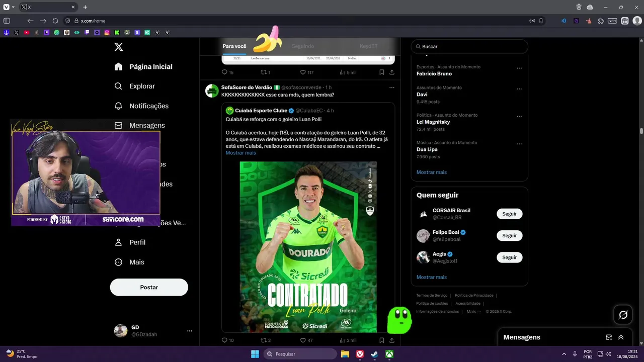Open the Grok floating button
The height and width of the screenshot is (362, 644).
(x=623, y=315)
